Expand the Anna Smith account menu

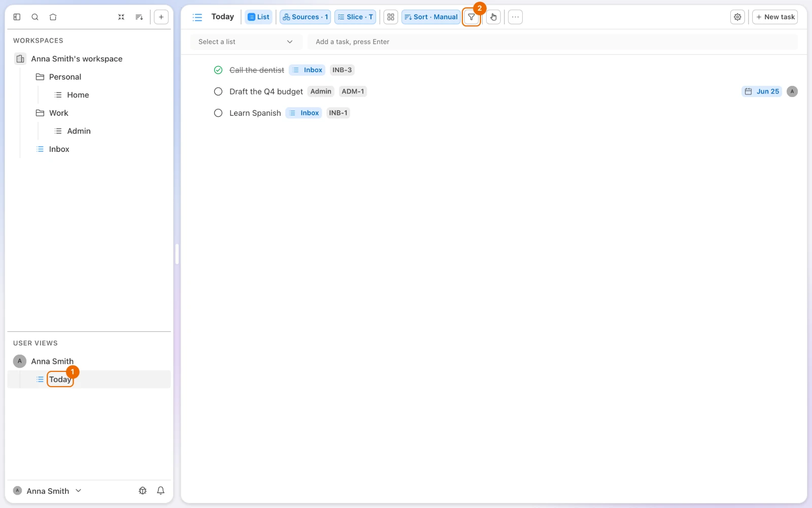47,491
